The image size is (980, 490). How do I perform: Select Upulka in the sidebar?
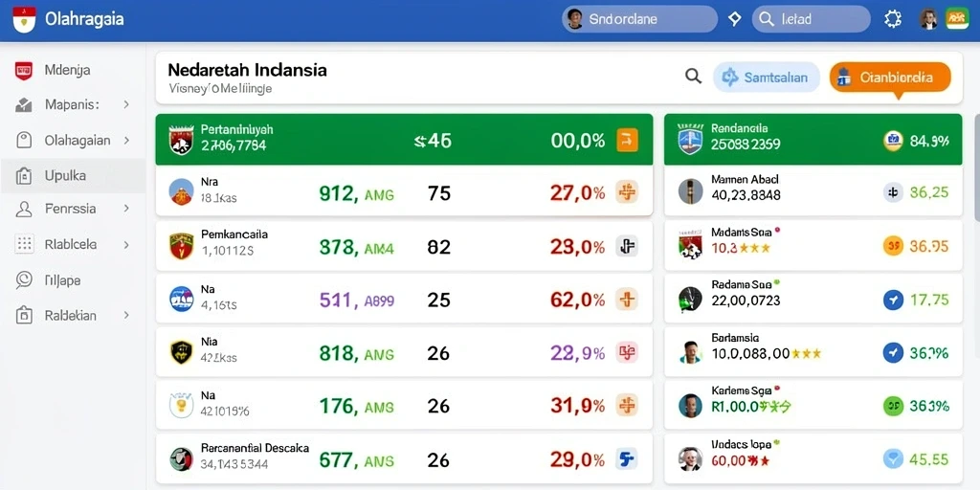coord(73,176)
